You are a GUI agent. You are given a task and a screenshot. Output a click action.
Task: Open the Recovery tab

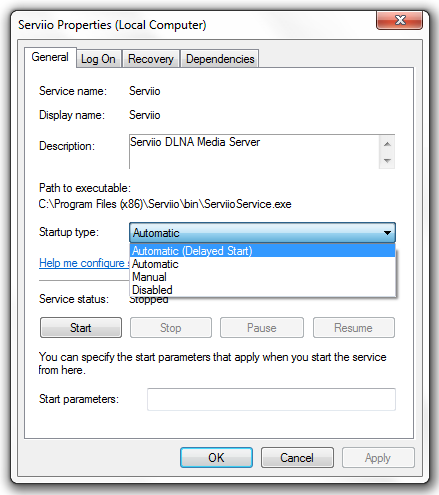click(151, 59)
